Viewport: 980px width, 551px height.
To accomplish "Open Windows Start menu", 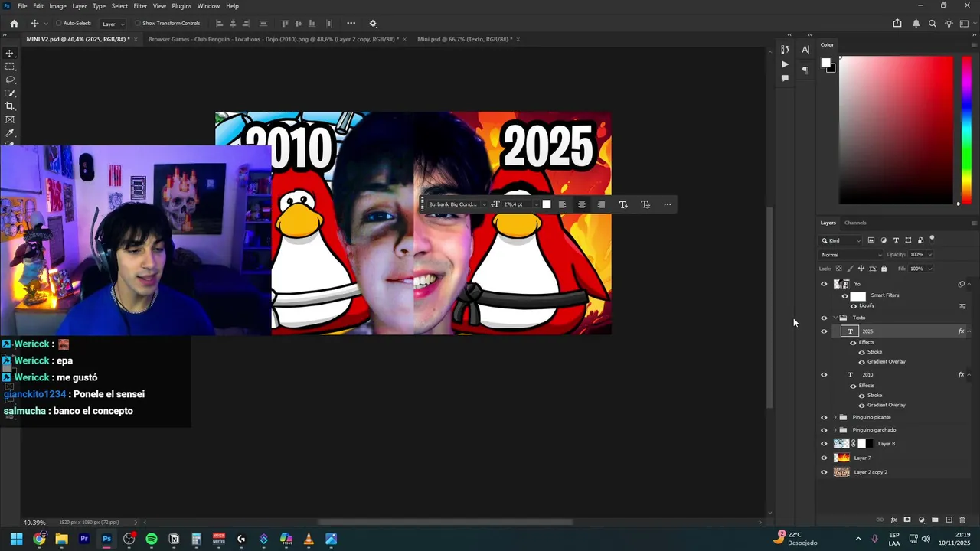I will 16,540.
